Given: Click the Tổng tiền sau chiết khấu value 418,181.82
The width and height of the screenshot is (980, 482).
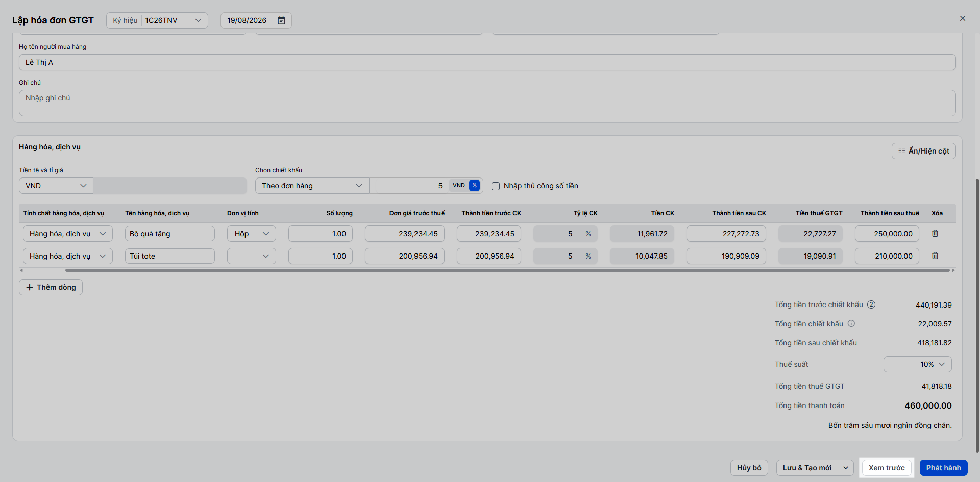Looking at the screenshot, I should click(935, 343).
